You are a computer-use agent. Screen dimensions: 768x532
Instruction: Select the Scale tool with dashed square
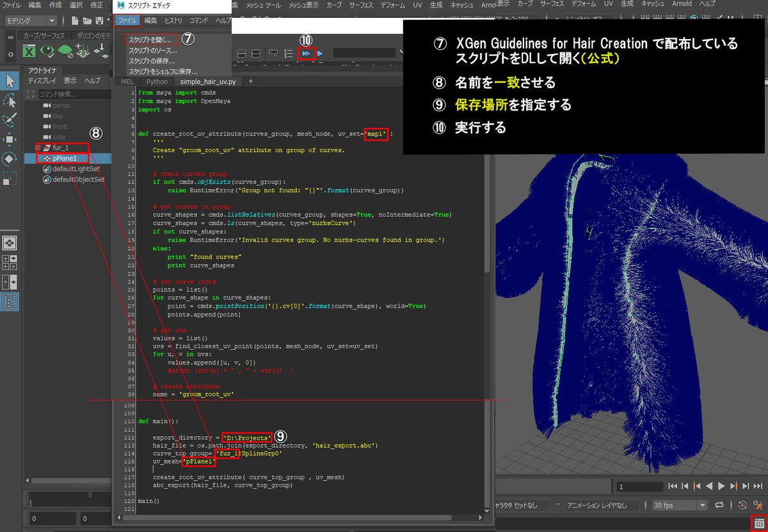[10, 178]
